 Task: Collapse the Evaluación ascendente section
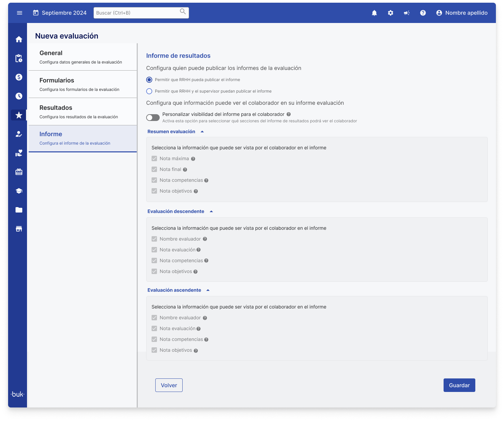[208, 290]
